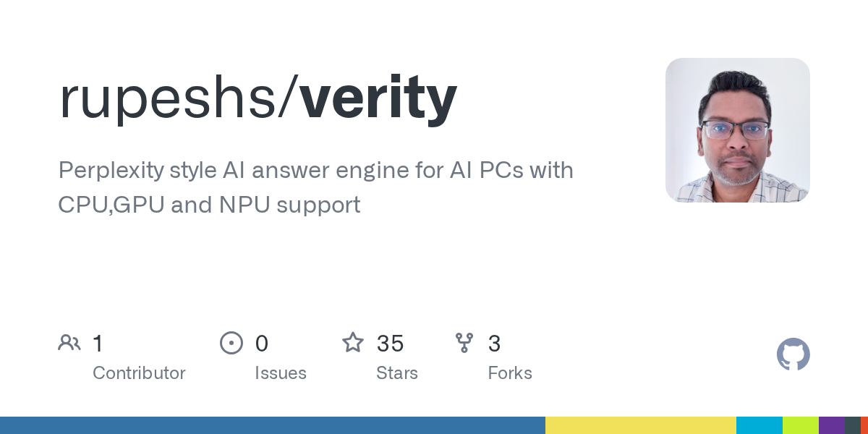The height and width of the screenshot is (434, 868).
Task: Click the issues circle icon
Action: 231,343
